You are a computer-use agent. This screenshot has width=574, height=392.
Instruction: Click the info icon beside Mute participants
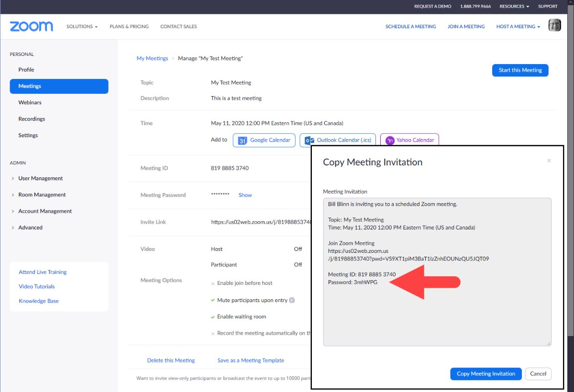tap(292, 300)
